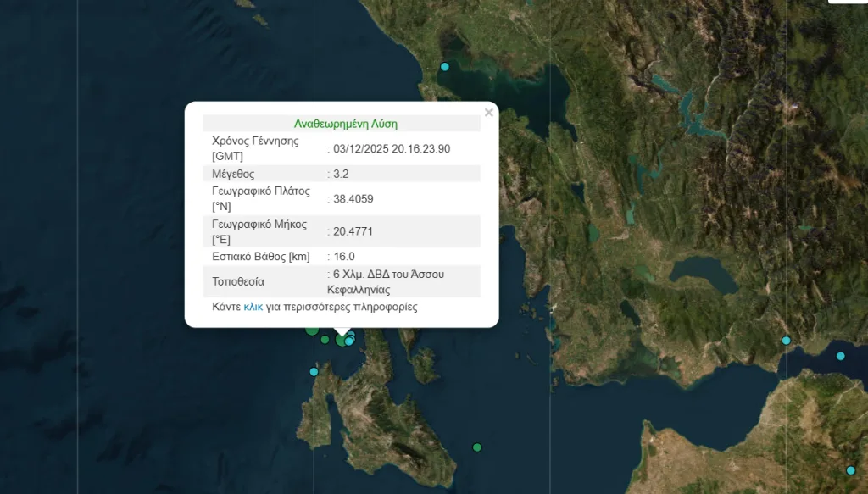The image size is (868, 494).
Task: Click the cyan marker near the Gulf of Patras
Action: [x=786, y=341]
